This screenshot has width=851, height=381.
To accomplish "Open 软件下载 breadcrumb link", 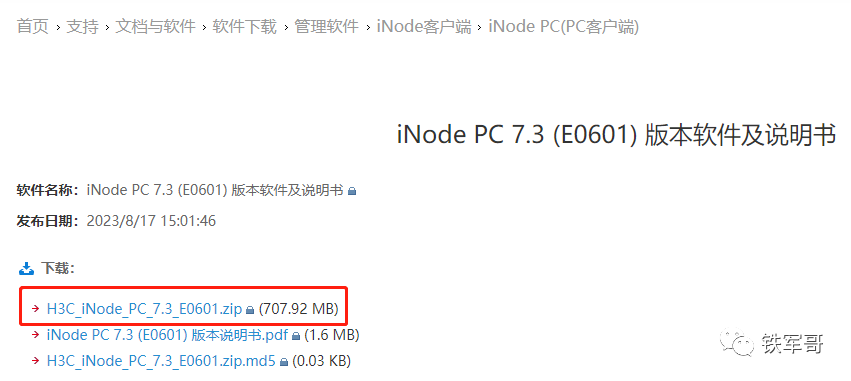I will click(245, 26).
